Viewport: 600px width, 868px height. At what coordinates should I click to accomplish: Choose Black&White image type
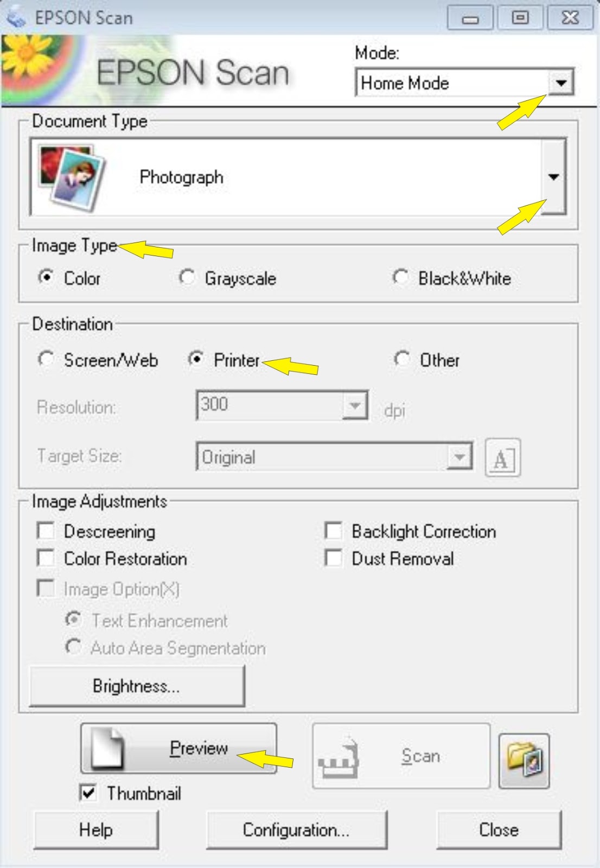(401, 278)
